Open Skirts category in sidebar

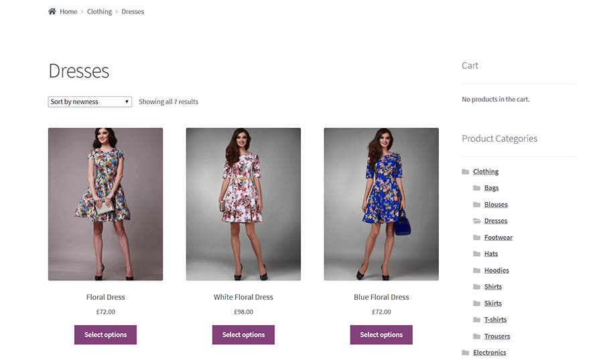493,303
